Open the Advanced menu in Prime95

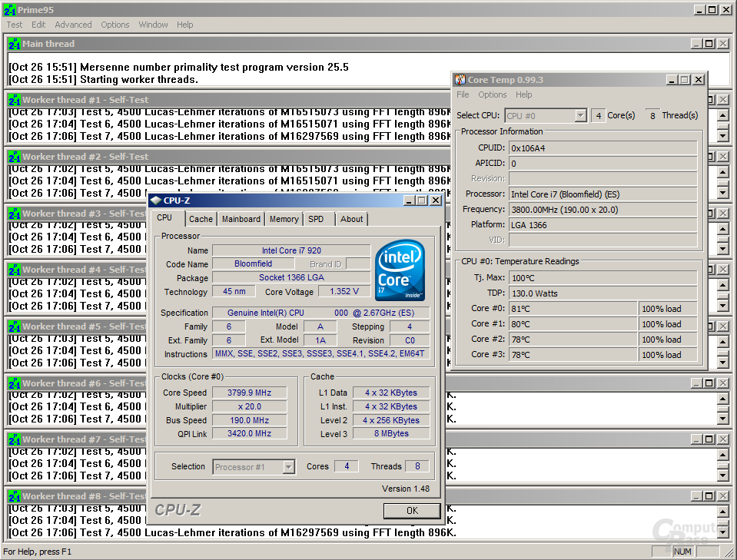[x=73, y=25]
